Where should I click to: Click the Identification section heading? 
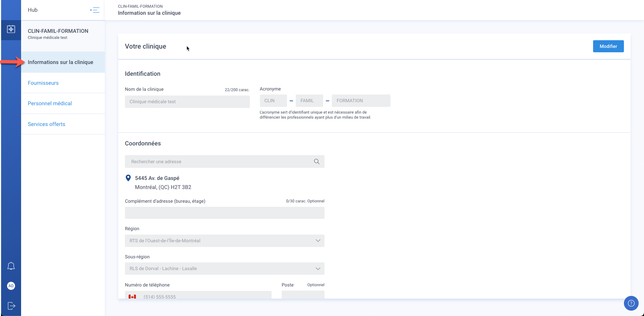pos(143,74)
